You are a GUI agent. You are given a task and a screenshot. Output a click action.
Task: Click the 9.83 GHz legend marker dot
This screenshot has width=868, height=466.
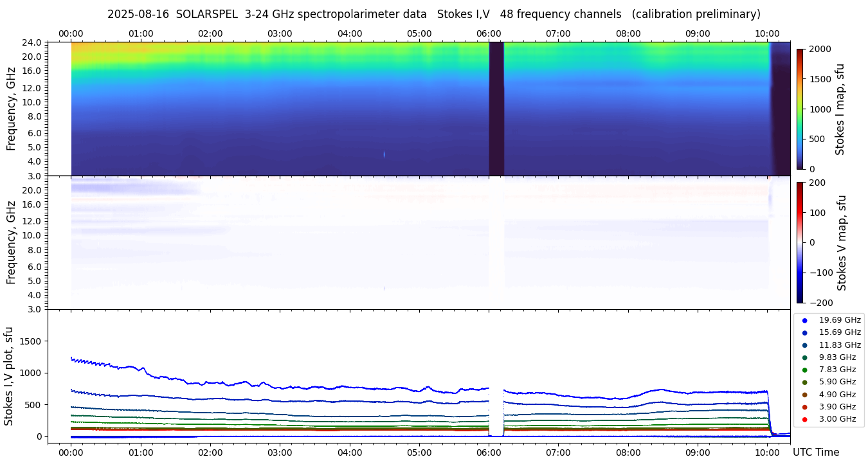pyautogui.click(x=804, y=357)
